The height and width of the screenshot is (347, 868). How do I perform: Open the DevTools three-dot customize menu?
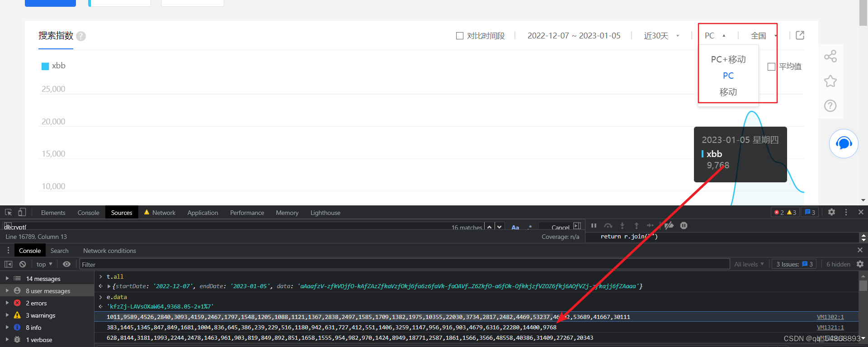click(846, 212)
